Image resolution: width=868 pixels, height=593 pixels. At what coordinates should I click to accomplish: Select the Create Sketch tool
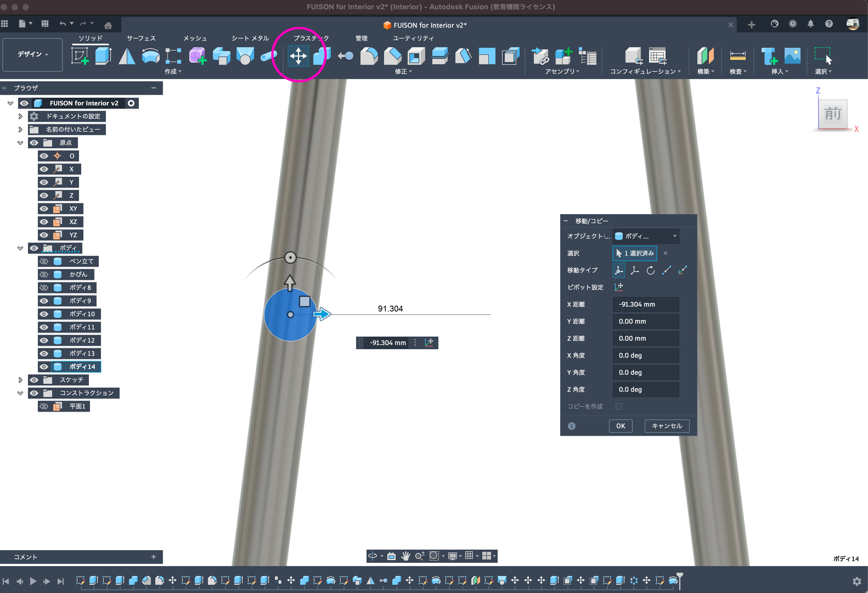click(80, 56)
